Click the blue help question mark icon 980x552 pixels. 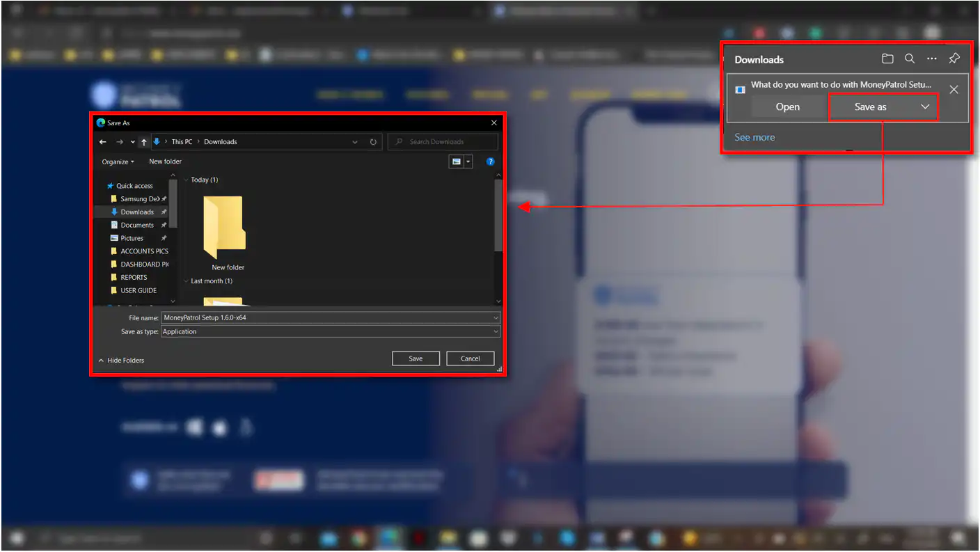(490, 161)
